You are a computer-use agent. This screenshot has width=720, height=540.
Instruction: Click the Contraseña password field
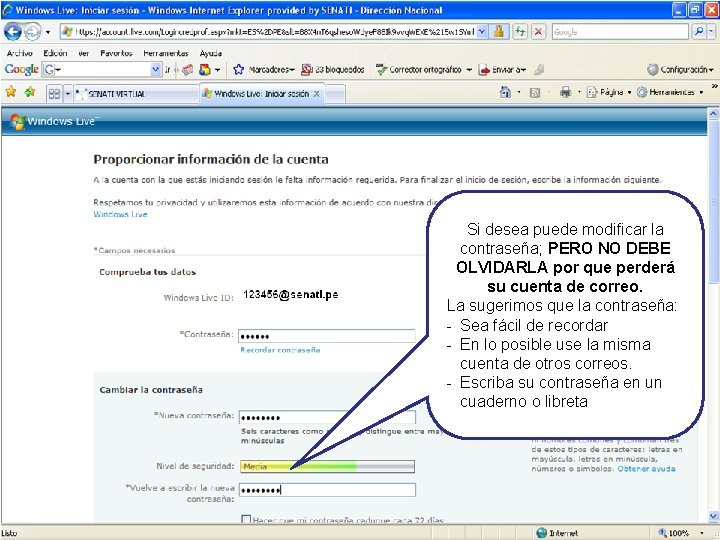pyautogui.click(x=326, y=336)
